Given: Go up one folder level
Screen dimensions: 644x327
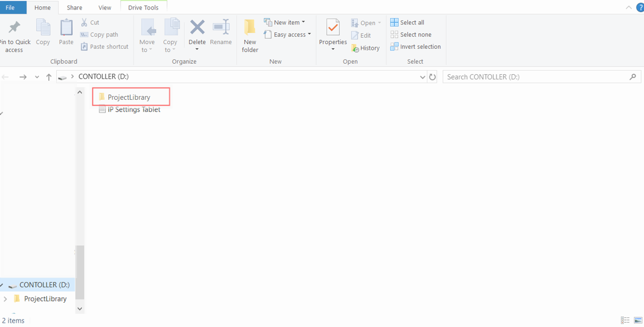Looking at the screenshot, I should pyautogui.click(x=49, y=77).
